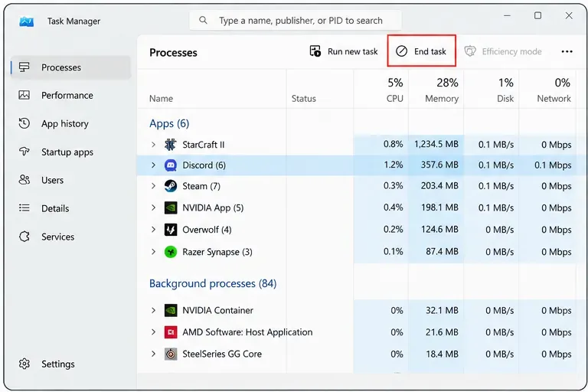The width and height of the screenshot is (588, 392).
Task: Expand the Razer Synapse (3) group
Action: [153, 252]
